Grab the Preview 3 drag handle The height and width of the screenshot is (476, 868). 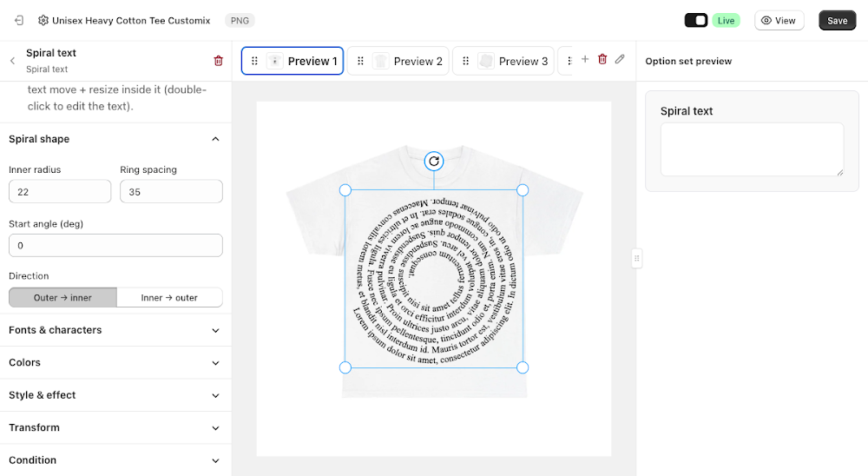[465, 61]
